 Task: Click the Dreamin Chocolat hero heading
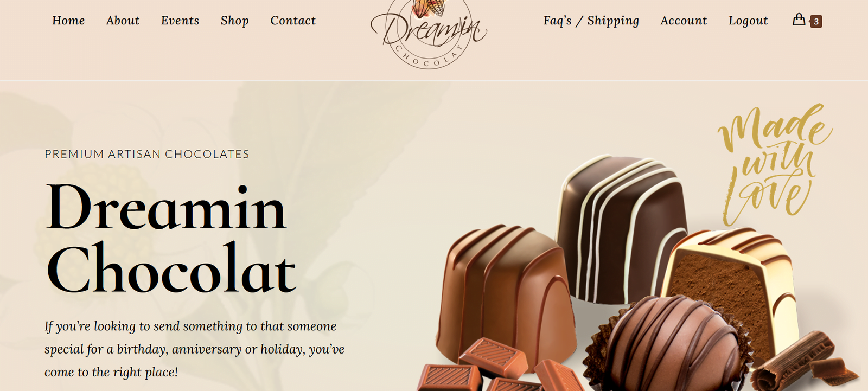tap(171, 239)
